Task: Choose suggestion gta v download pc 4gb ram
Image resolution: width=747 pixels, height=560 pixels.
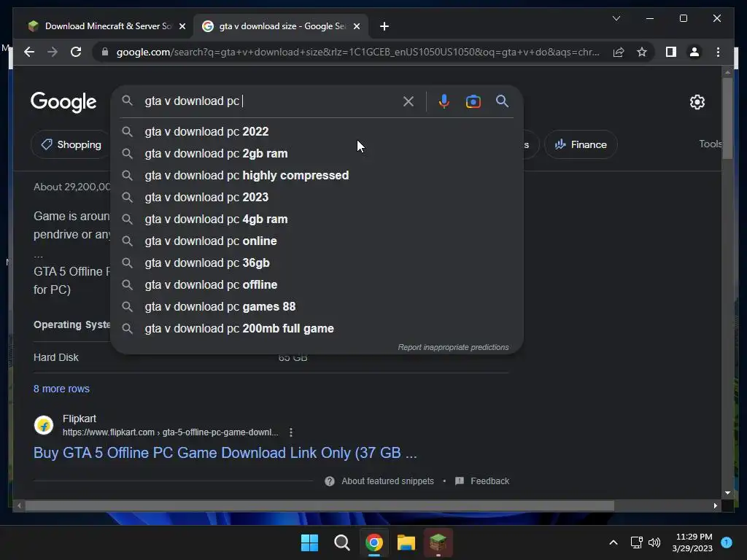Action: (317, 219)
